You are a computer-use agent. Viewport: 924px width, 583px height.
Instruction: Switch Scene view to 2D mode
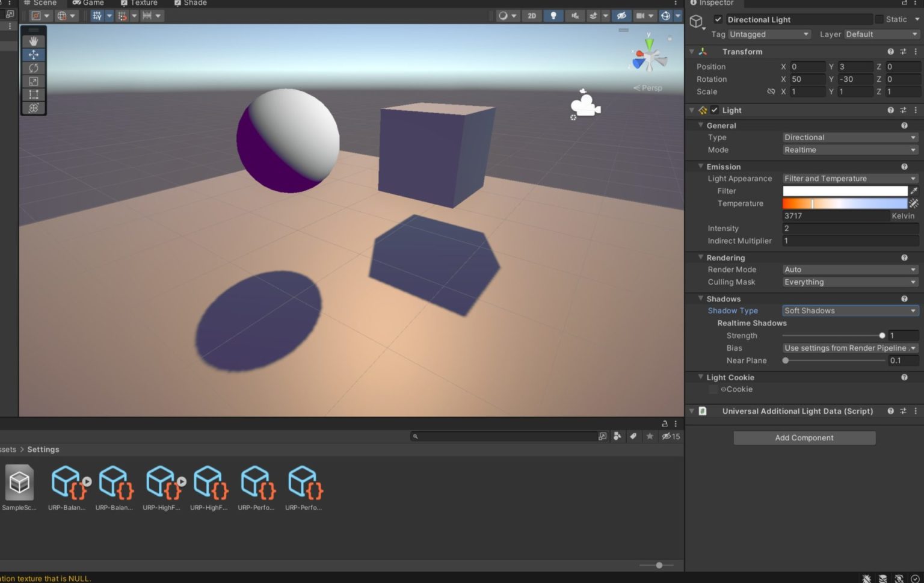point(532,16)
